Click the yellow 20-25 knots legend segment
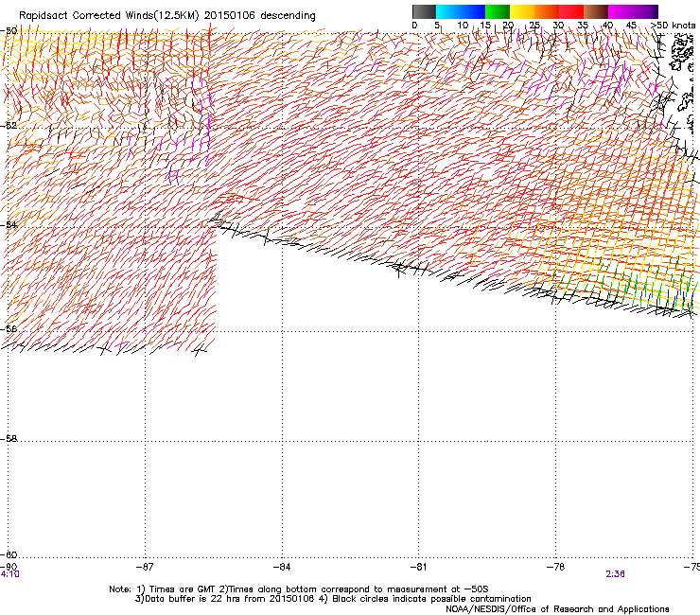Screen dimensions: 700x615 coord(522,11)
